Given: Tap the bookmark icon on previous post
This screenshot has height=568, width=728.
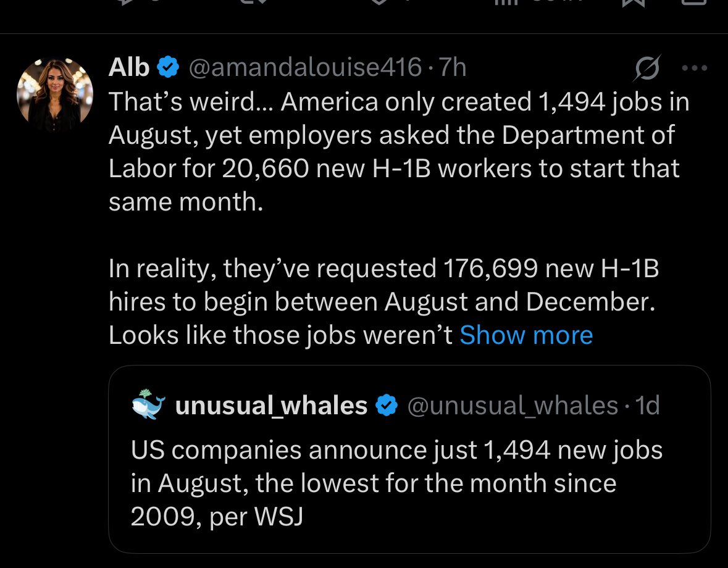Looking at the screenshot, I should pyautogui.click(x=634, y=2).
